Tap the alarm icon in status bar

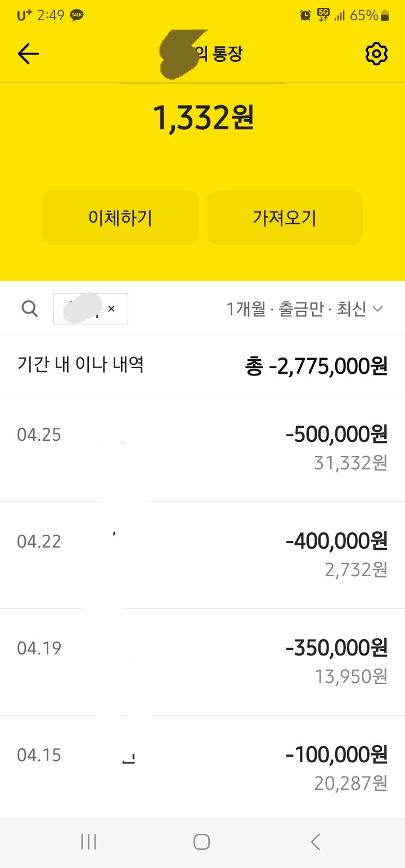pos(305,16)
